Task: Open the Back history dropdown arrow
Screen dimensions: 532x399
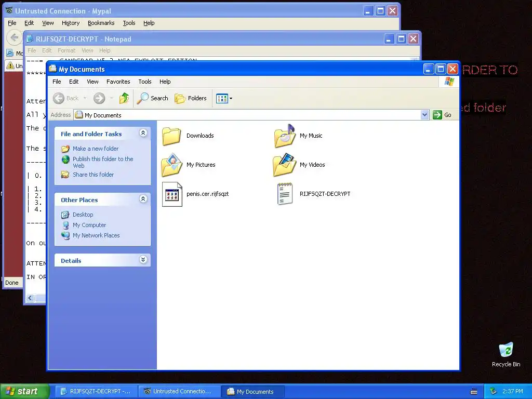Action: click(85, 98)
